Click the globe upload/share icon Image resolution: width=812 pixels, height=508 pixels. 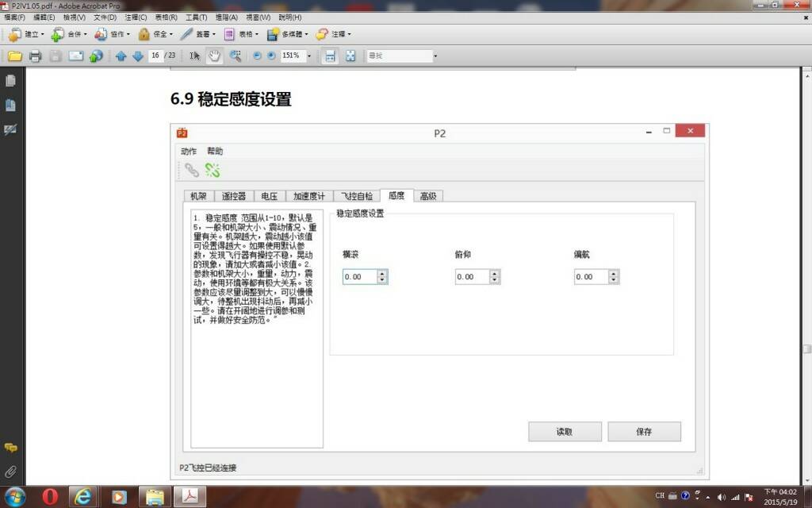96,56
